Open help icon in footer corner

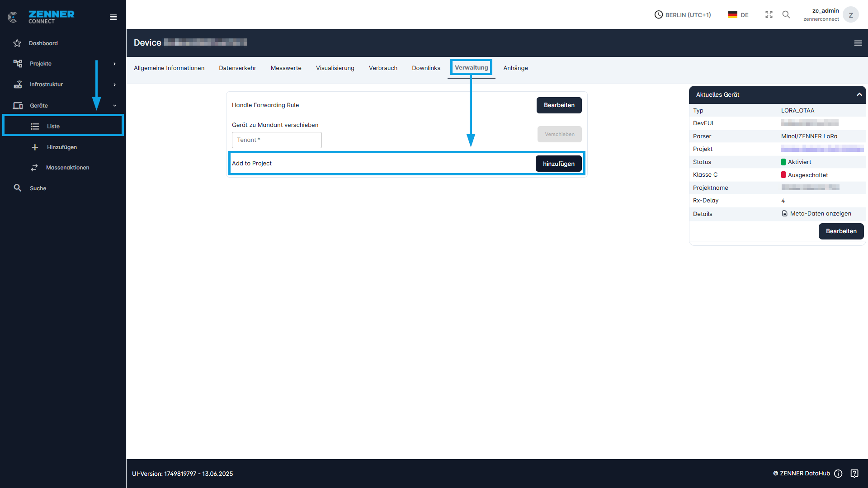pos(854,474)
